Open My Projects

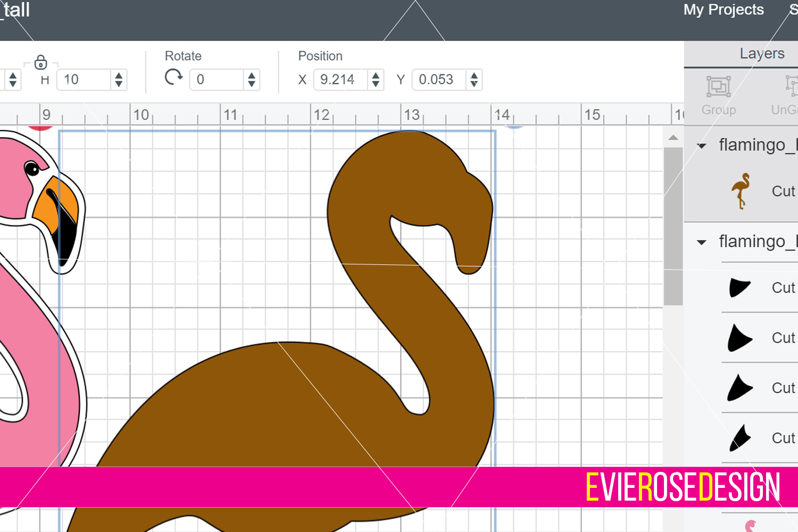pos(723,10)
